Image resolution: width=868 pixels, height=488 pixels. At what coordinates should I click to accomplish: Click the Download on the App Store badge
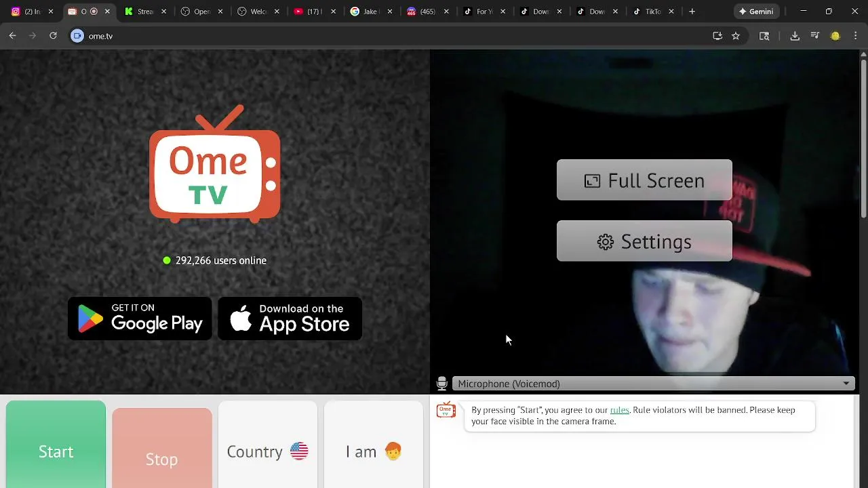(x=290, y=319)
